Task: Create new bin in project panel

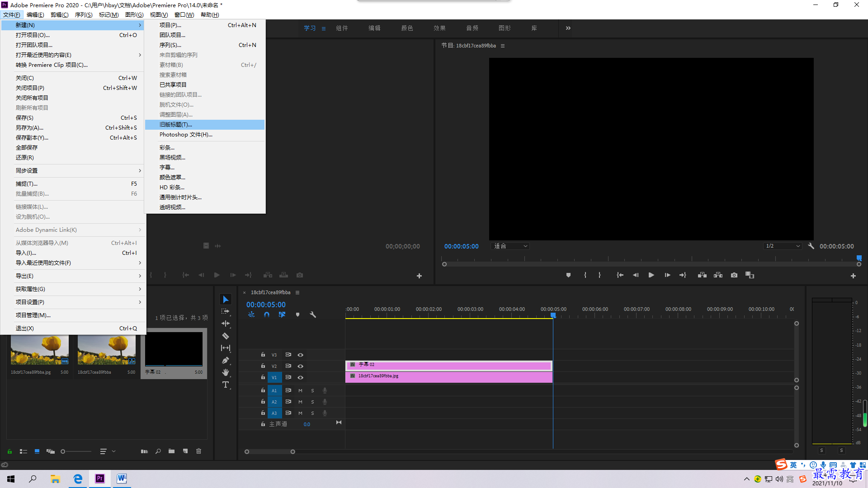Action: tap(171, 451)
